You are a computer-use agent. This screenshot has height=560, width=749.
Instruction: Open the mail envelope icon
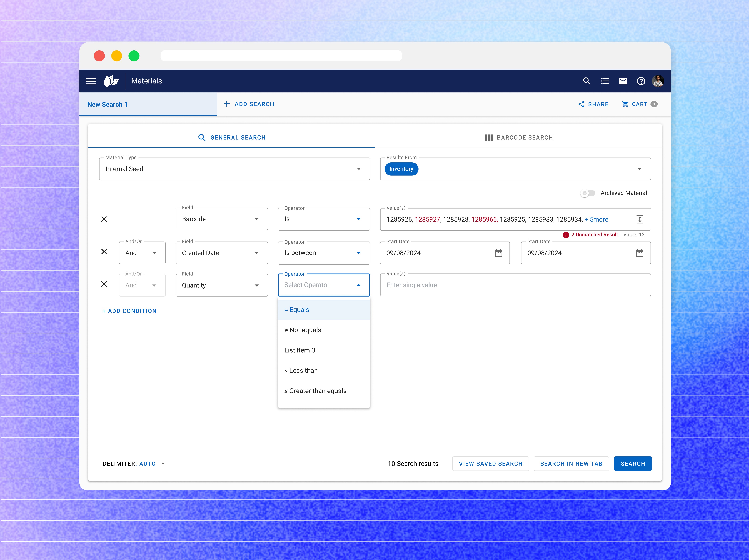point(623,81)
